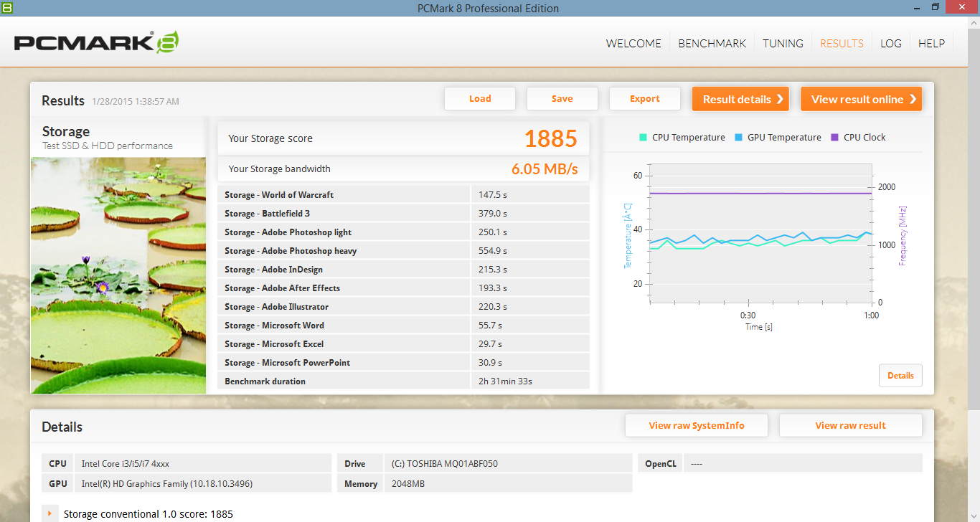Click the Load button
Screen dimensions: 980x522
click(480, 99)
